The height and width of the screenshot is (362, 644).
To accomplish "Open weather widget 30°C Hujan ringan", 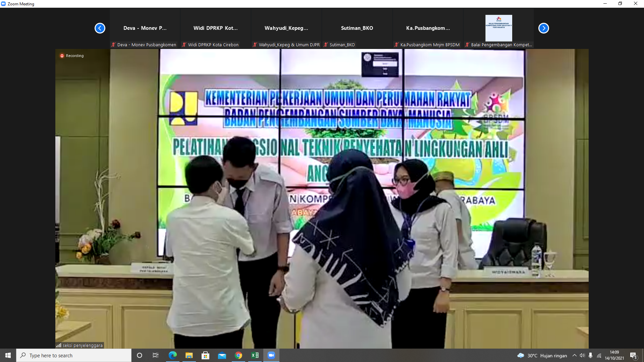I will click(542, 355).
